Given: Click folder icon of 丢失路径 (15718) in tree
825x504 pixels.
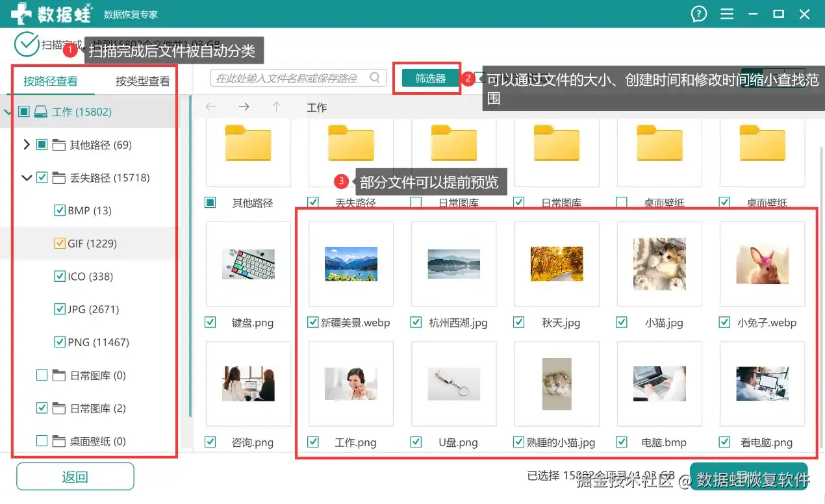Looking at the screenshot, I should (x=59, y=178).
